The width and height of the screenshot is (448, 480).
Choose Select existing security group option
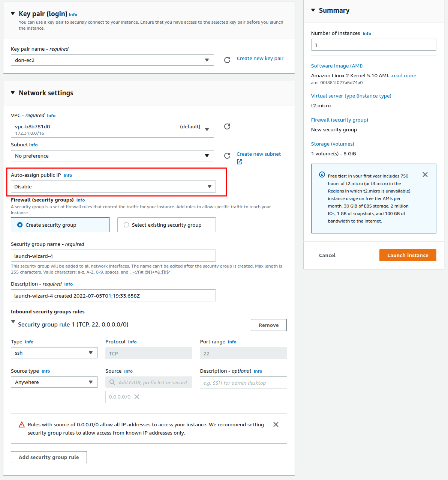[126, 225]
